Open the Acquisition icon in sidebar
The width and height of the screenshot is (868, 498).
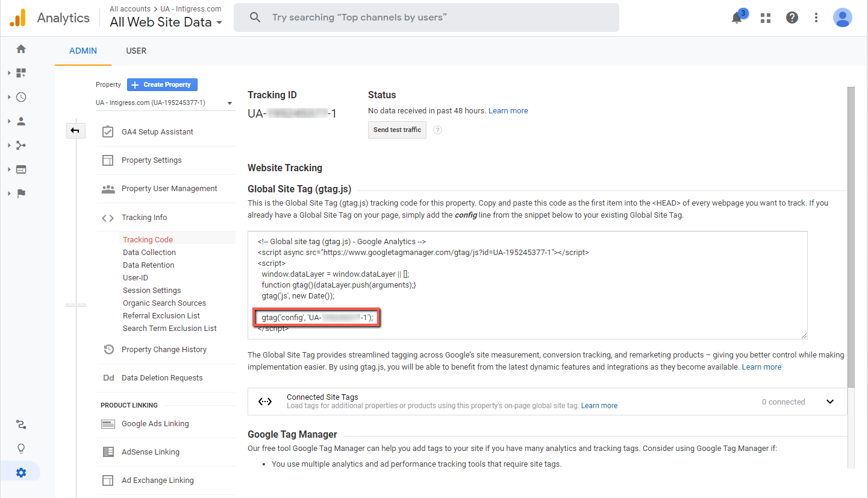[21, 145]
